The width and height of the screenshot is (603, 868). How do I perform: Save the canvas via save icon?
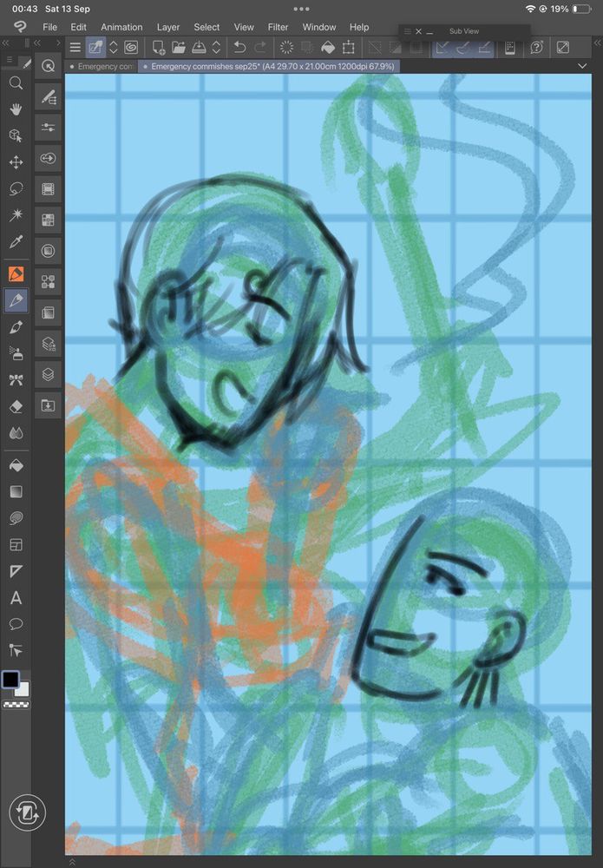click(199, 48)
